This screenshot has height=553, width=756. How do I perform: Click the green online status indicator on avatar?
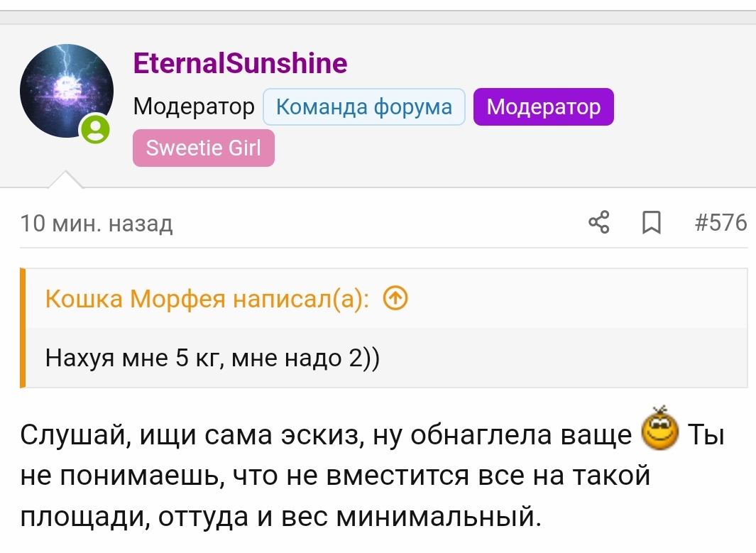(x=95, y=129)
